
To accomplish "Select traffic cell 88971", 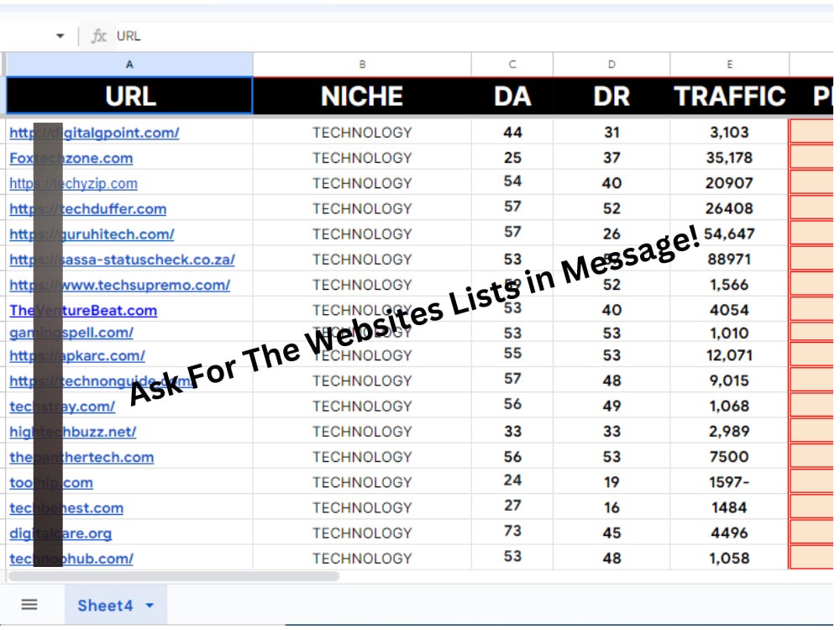I will pyautogui.click(x=729, y=259).
